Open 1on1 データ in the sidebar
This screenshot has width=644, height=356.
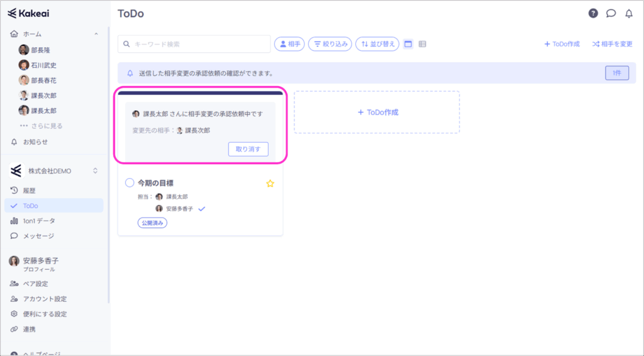(38, 221)
